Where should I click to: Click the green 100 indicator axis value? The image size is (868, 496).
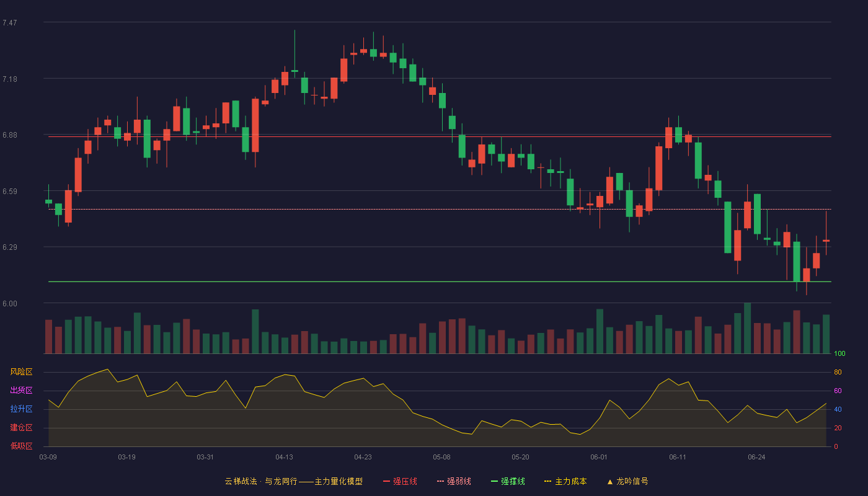tap(839, 354)
